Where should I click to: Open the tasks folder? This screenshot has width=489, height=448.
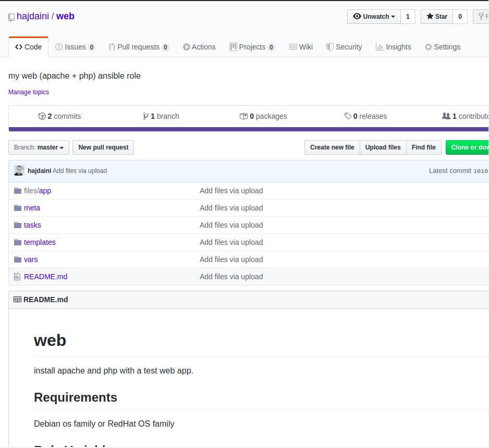(32, 225)
